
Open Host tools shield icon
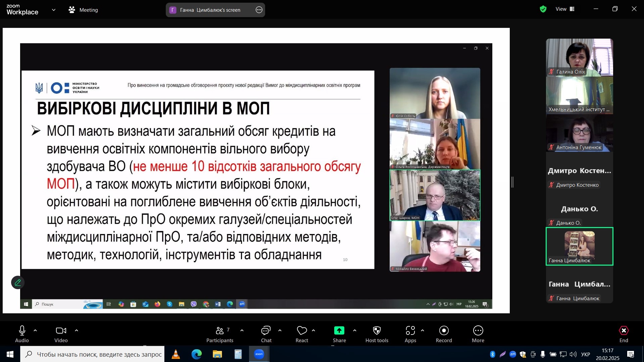(377, 331)
